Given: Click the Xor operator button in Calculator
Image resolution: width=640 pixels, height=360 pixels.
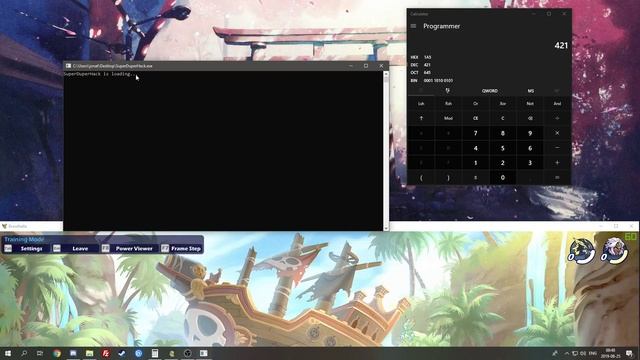Looking at the screenshot, I should pyautogui.click(x=503, y=104).
